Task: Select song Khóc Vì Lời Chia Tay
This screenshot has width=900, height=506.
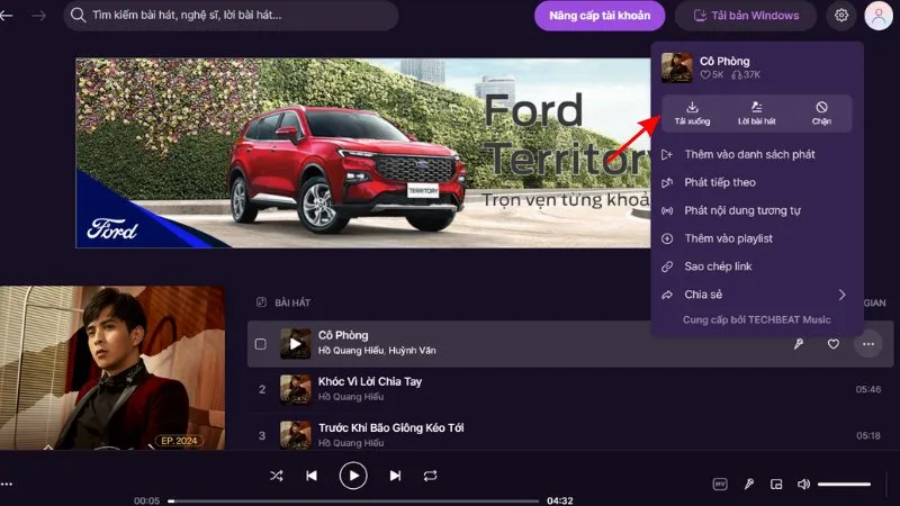Action: click(370, 382)
